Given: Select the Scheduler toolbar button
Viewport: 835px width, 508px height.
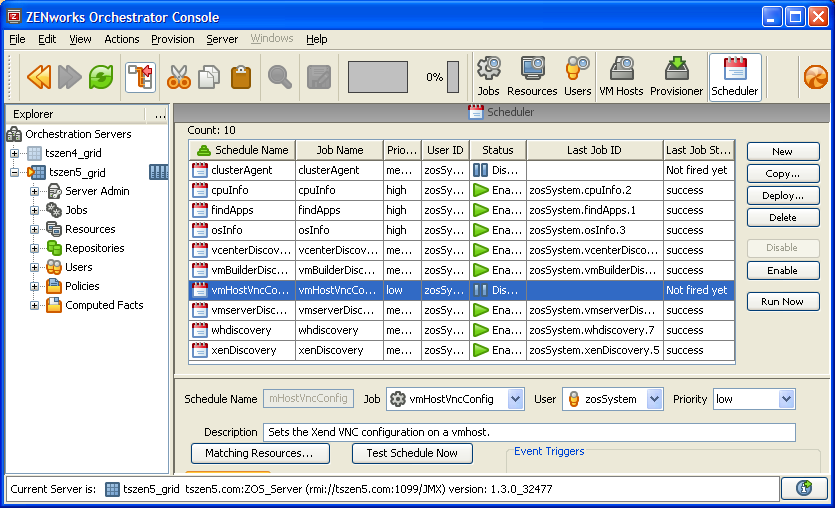Looking at the screenshot, I should click(734, 77).
